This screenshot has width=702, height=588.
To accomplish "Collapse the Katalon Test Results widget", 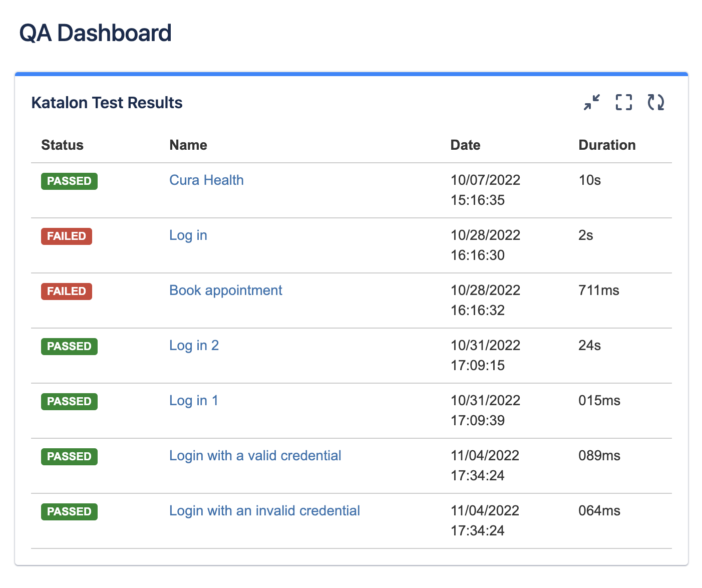I will coord(591,102).
